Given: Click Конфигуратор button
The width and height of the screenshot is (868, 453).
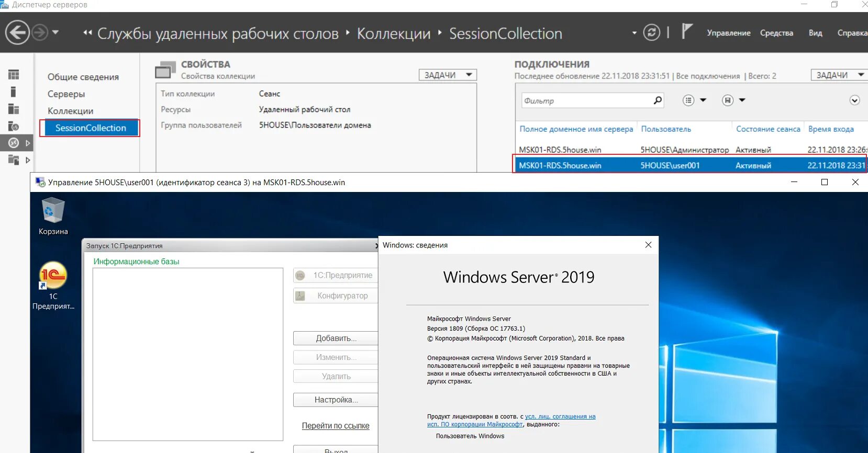Looking at the screenshot, I should coord(336,296).
